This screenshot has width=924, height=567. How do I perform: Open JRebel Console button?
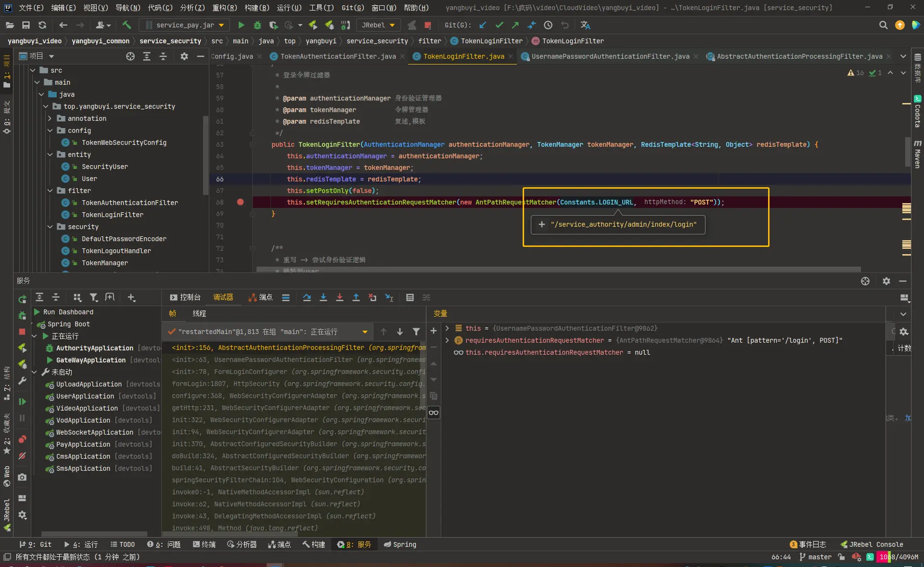[x=872, y=544]
